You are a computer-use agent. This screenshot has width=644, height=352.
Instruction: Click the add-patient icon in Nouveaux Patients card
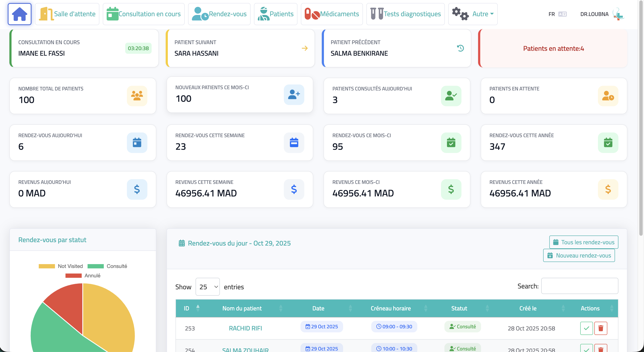294,95
